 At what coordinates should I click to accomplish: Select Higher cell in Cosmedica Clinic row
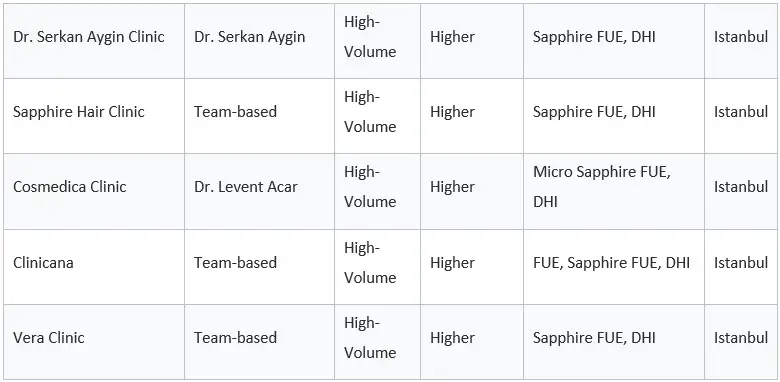[472, 191]
